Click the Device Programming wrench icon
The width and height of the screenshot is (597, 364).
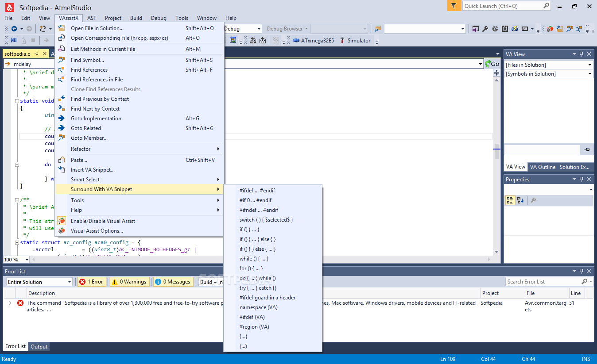[x=485, y=29]
